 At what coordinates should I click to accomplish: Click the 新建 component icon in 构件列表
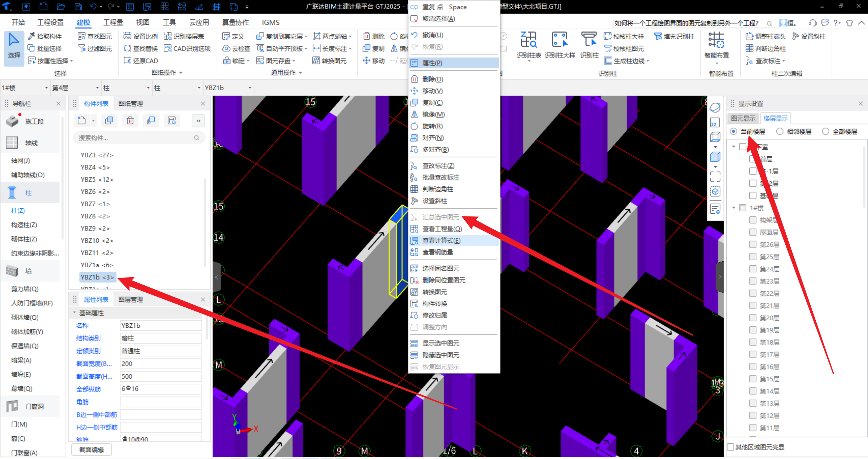[82, 120]
